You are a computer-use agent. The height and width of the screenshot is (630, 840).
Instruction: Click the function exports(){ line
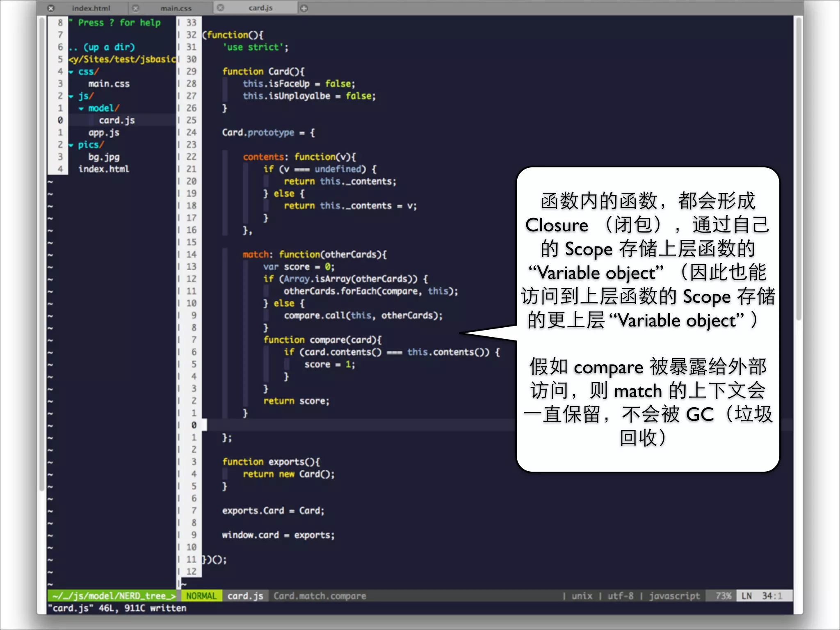(271, 462)
